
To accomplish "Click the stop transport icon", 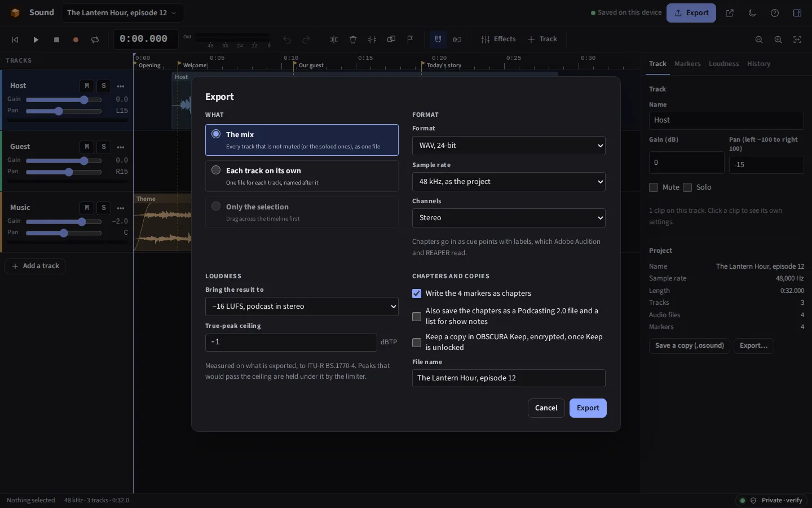I will [56, 40].
